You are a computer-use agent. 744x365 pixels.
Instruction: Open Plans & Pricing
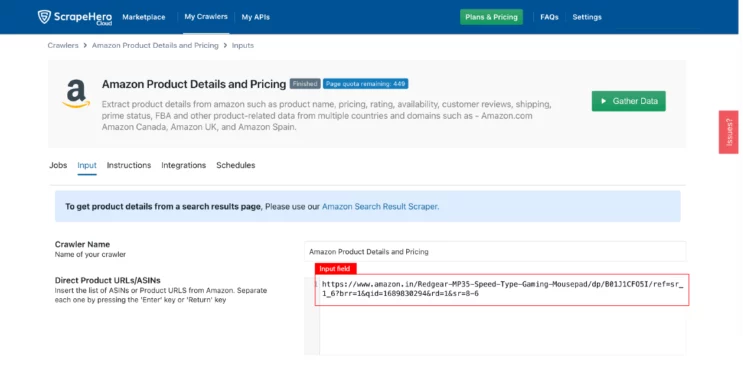pos(491,17)
